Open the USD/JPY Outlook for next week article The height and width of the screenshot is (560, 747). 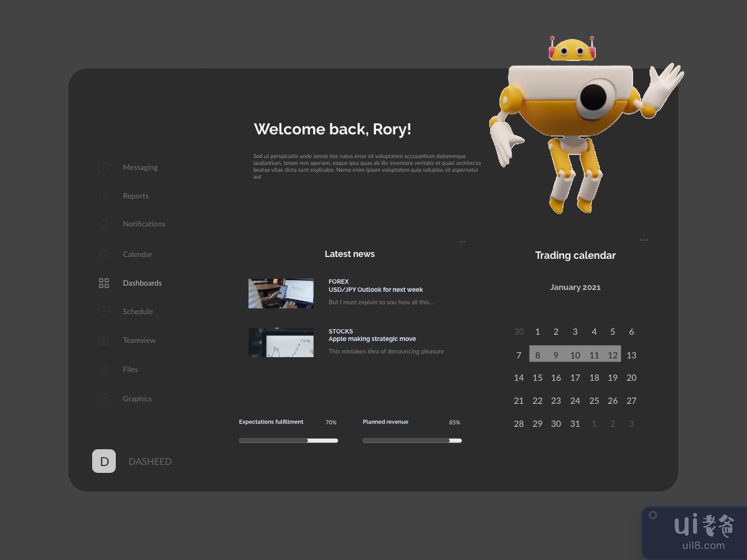pos(375,290)
